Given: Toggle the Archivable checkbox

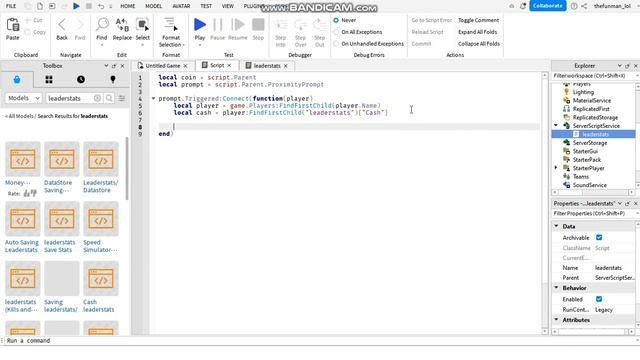Looking at the screenshot, I should pos(599,238).
